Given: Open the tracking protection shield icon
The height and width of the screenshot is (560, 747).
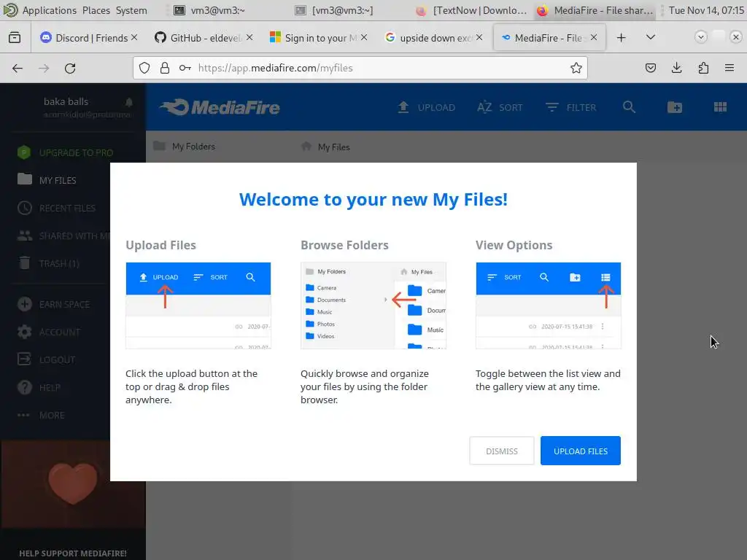Looking at the screenshot, I should (144, 68).
